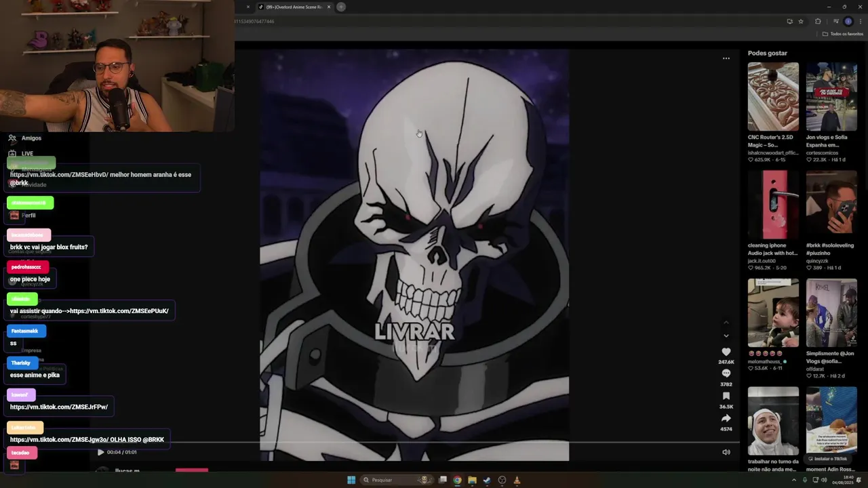Click the chat message one piece hoje

tap(30, 279)
